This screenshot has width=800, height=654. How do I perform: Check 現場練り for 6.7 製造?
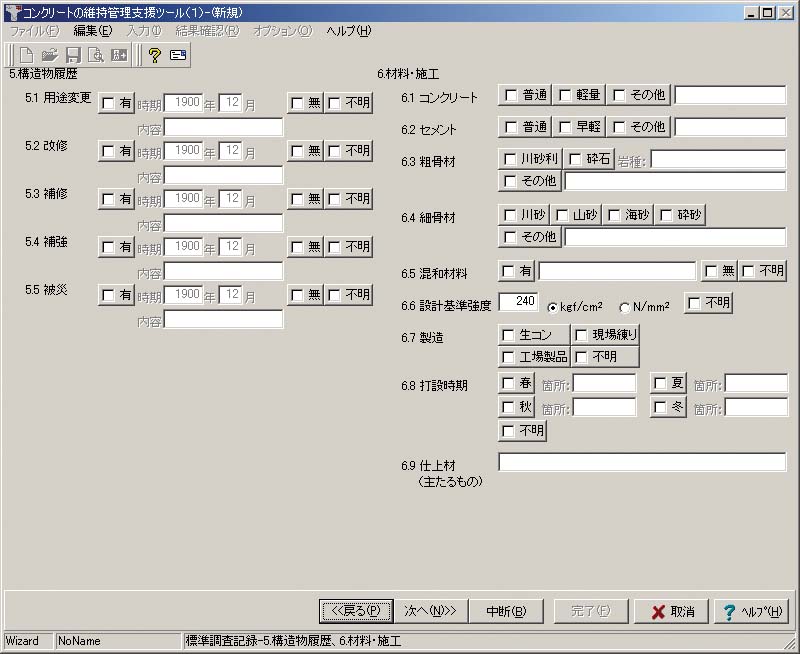[606, 335]
